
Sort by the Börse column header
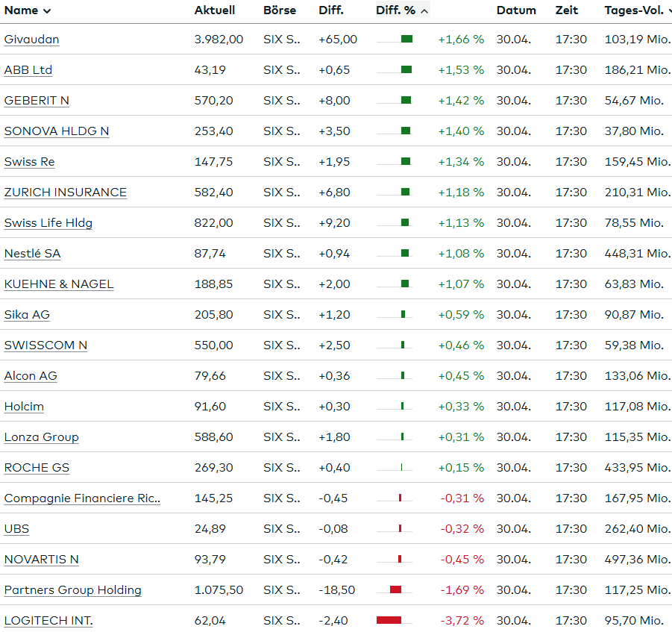click(x=280, y=10)
